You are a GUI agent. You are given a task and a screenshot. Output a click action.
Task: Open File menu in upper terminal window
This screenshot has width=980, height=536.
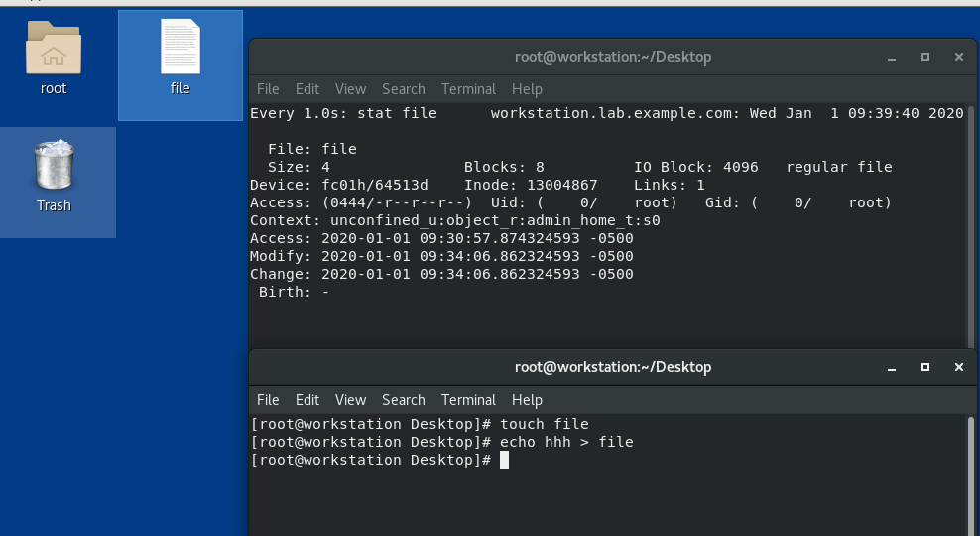tap(268, 89)
